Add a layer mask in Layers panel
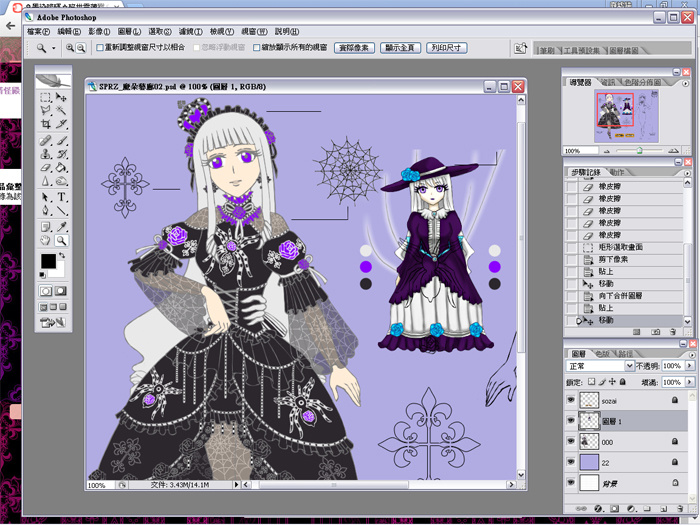 (x=615, y=508)
